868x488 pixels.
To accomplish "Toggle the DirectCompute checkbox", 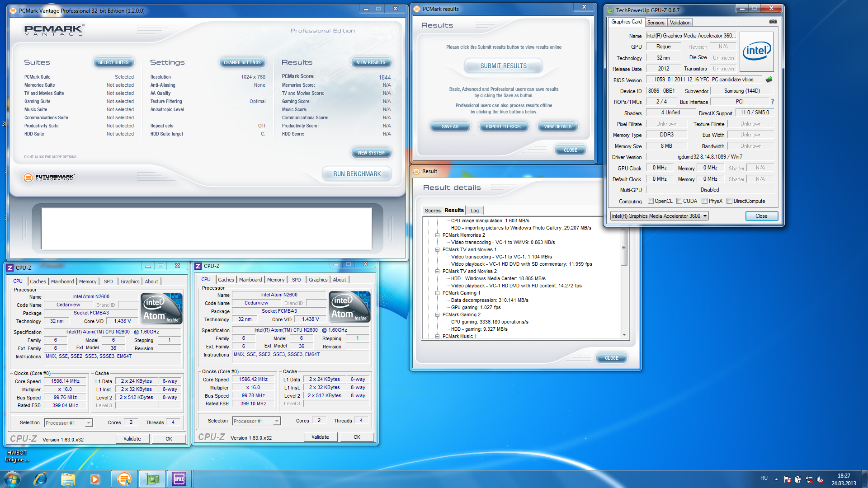I will pos(729,201).
